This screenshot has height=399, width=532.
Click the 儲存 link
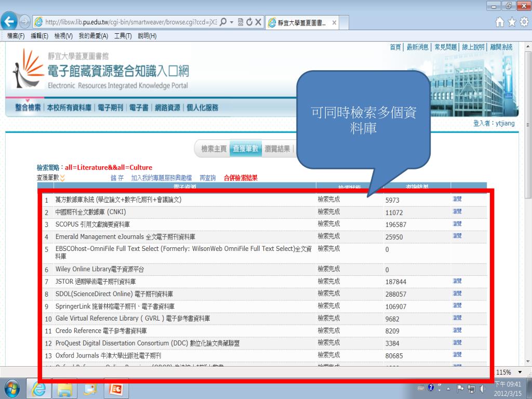tap(117, 178)
